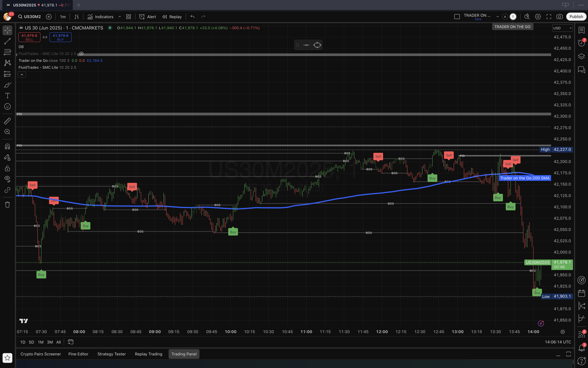Collapse the indicator legend chevron
The width and height of the screenshot is (588, 368).
click(x=22, y=74)
